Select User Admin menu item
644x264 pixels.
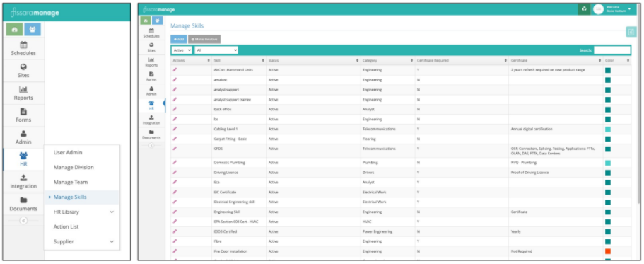(68, 153)
